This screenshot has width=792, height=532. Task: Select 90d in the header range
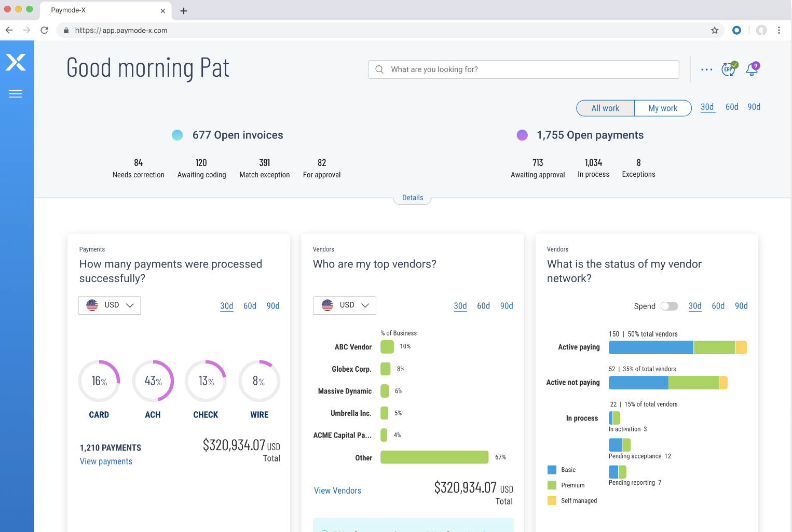point(754,107)
